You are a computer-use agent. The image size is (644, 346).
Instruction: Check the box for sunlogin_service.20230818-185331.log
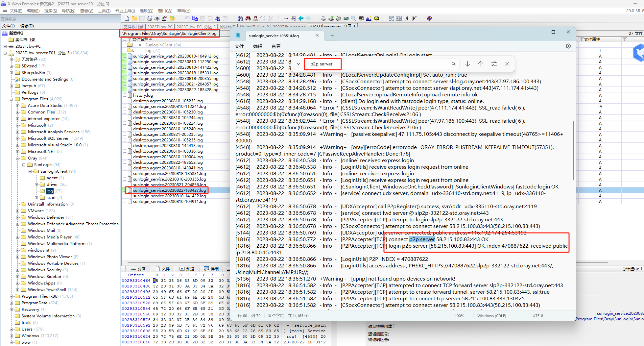(x=125, y=173)
